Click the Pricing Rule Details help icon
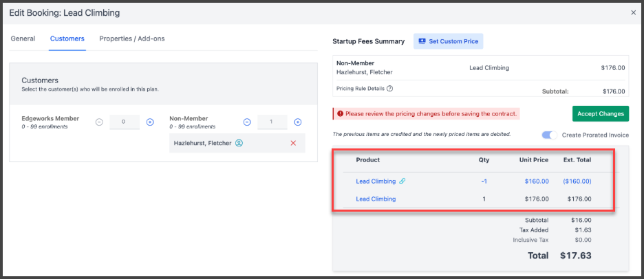 390,89
